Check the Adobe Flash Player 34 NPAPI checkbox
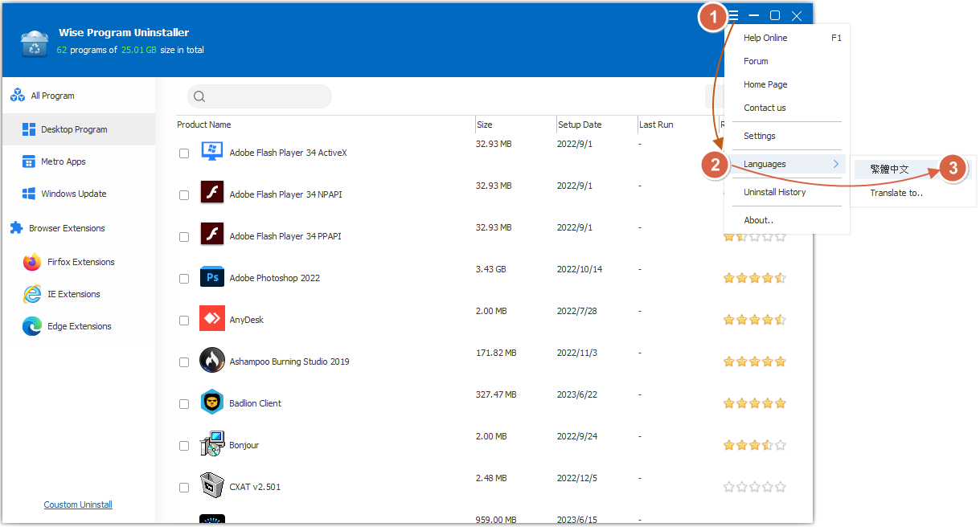This screenshot has width=980, height=527. pos(184,194)
